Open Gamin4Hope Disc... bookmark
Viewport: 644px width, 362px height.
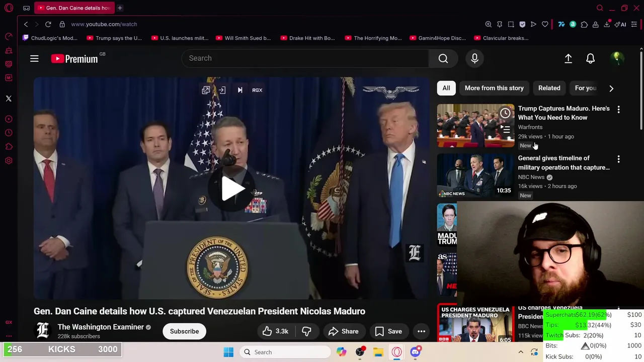pyautogui.click(x=438, y=38)
